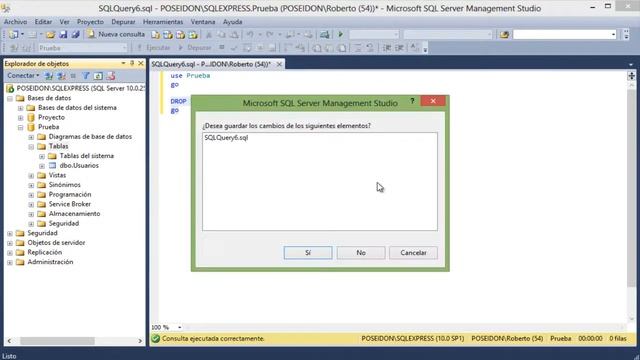This screenshot has height=360, width=640.
Task: Click Object Explorer horizontal scrollbar thumb
Action: 57,340
